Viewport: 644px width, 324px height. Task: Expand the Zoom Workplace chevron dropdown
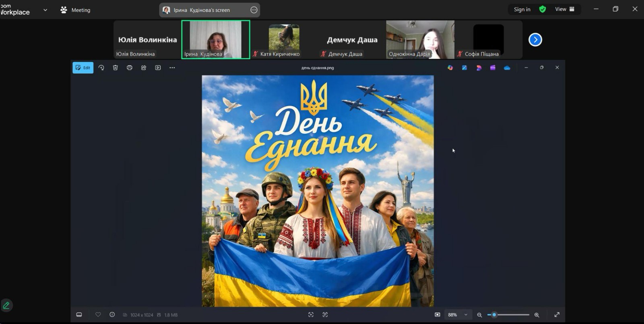[x=45, y=10]
